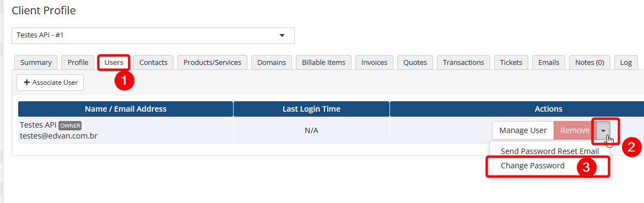Open the Users tab
This screenshot has height=203, width=644.
(114, 62)
